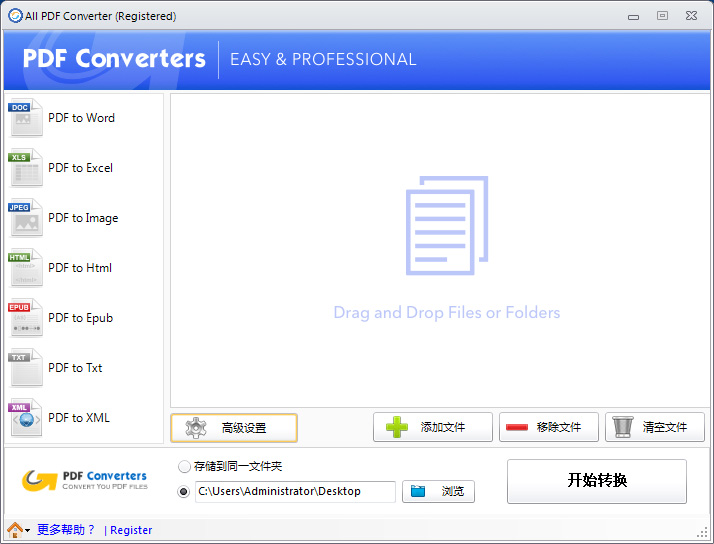Select the PDF to Html icon
Image resolution: width=714 pixels, height=544 pixels.
pos(26,268)
